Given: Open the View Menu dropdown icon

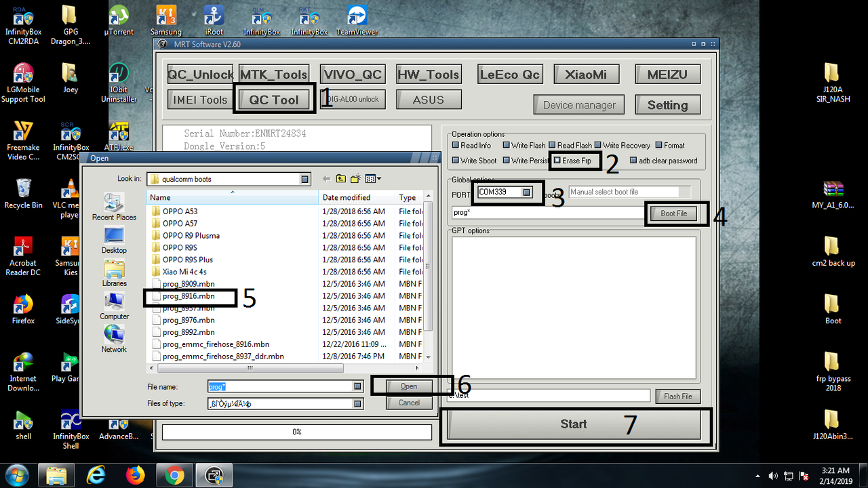Looking at the screenshot, I should [373, 179].
